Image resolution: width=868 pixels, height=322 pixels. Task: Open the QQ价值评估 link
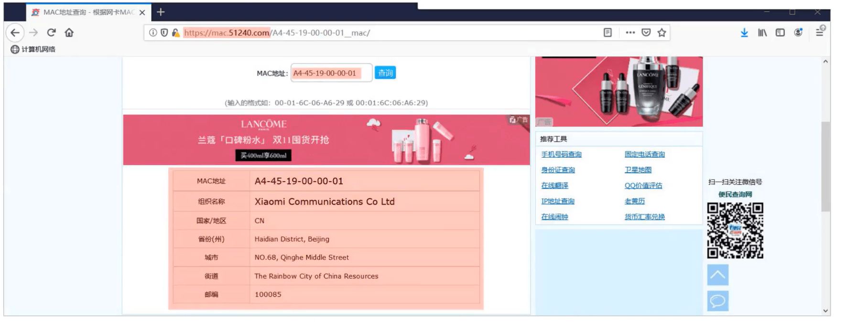[643, 185]
